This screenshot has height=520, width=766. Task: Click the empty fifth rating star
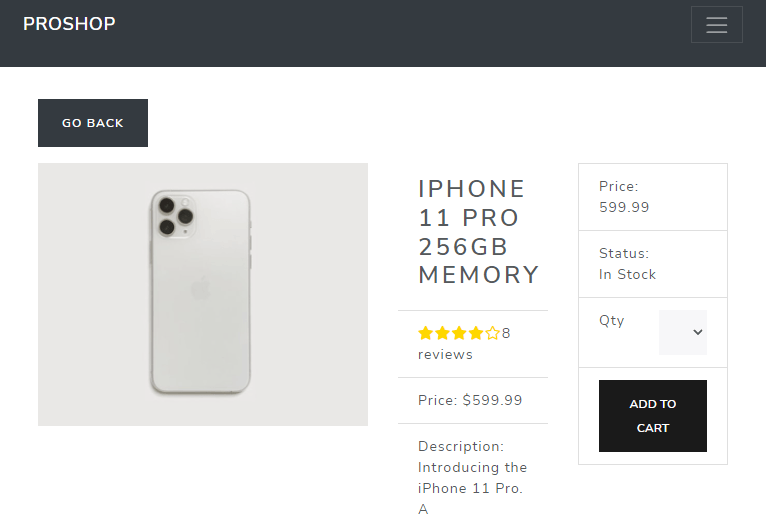click(x=492, y=334)
